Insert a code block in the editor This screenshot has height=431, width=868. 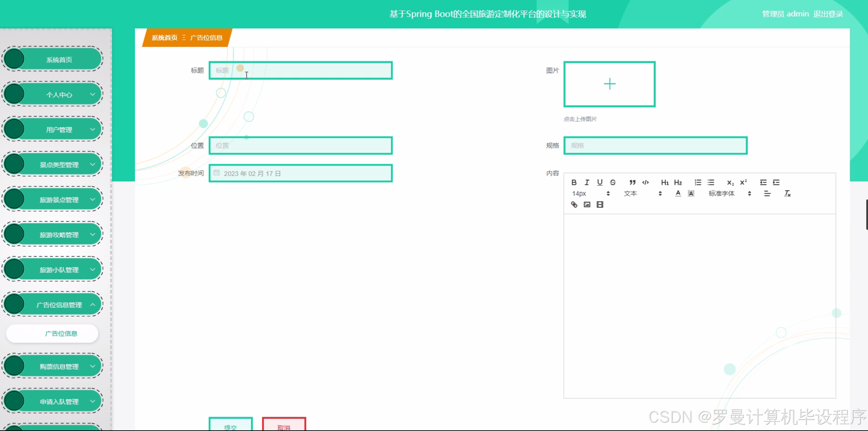pos(645,182)
